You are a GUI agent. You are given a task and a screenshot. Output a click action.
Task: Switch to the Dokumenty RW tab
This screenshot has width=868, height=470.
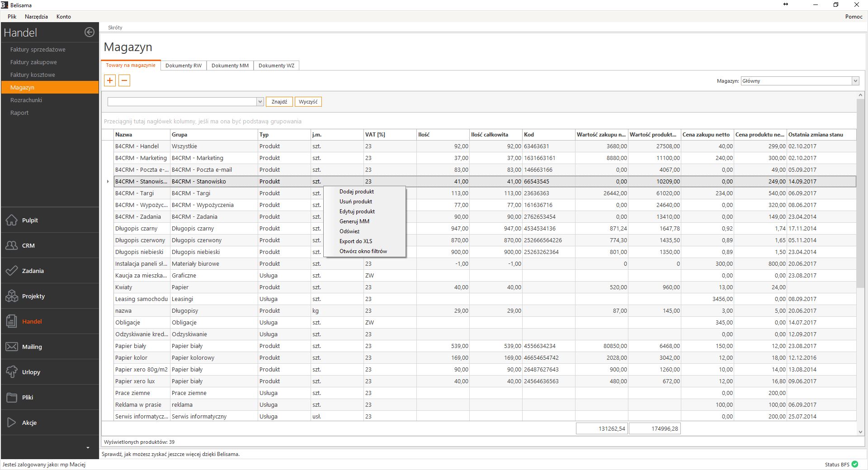[x=184, y=66]
